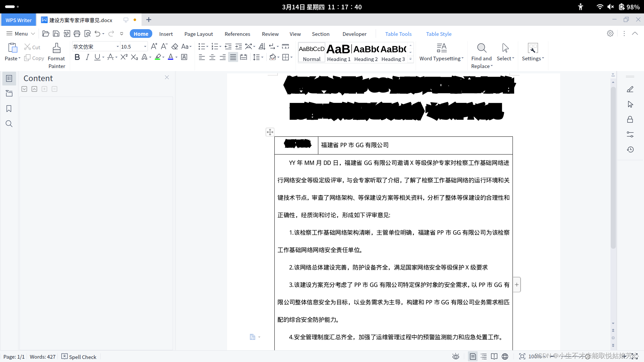This screenshot has height=362, width=644.
Task: Open the font name dropdown
Action: [x=117, y=47]
